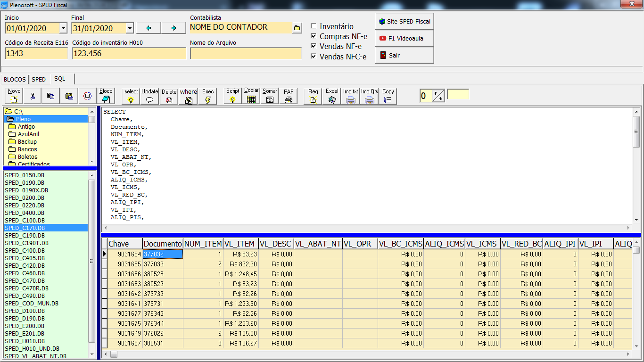Click the Somar calculator button
644x362 pixels.
pyautogui.click(x=270, y=96)
